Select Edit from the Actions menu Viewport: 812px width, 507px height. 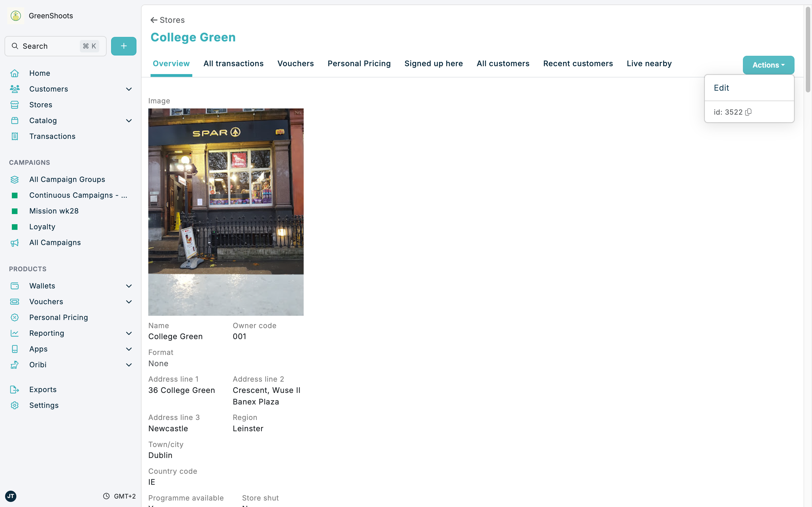click(721, 88)
